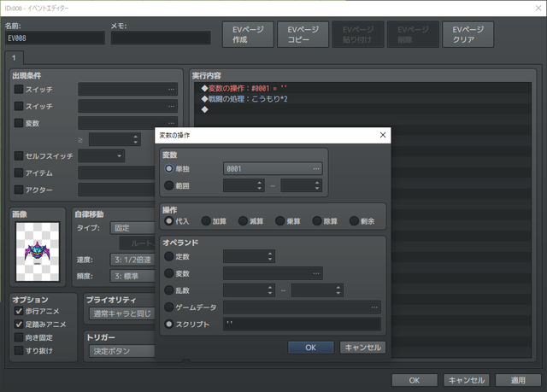Cancel the 変数の操作 dialog
Screen dimensions: 547x392
362,348
